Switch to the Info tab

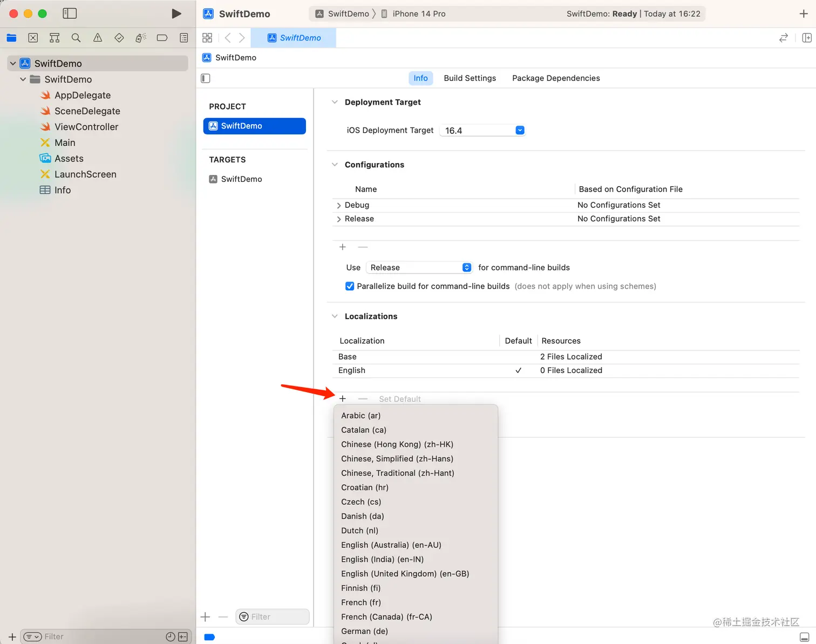coord(420,78)
